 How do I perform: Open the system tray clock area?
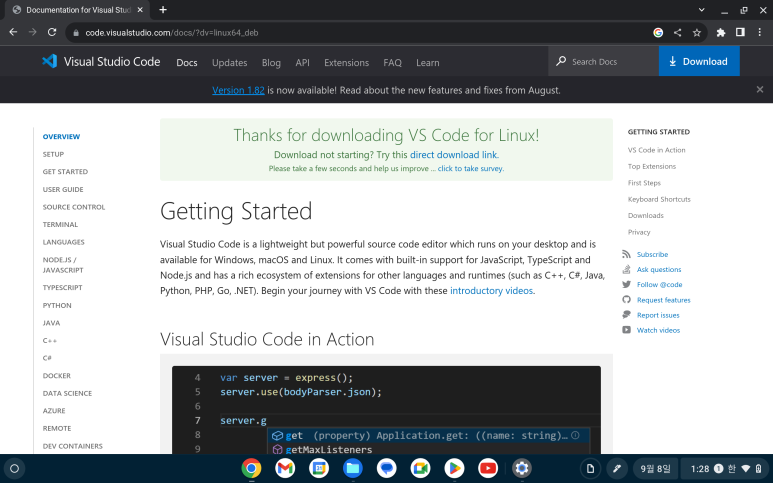click(x=724, y=469)
